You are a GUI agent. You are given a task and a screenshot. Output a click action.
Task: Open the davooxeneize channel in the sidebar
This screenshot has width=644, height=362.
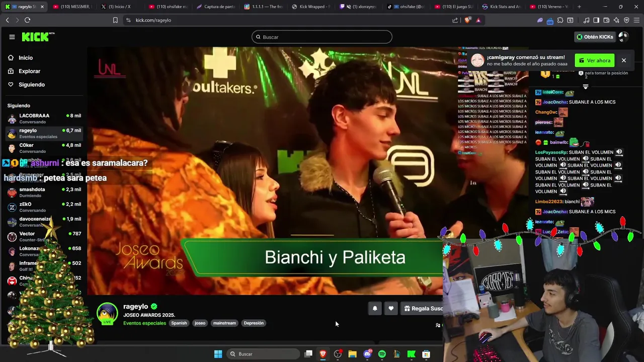[x=44, y=222]
